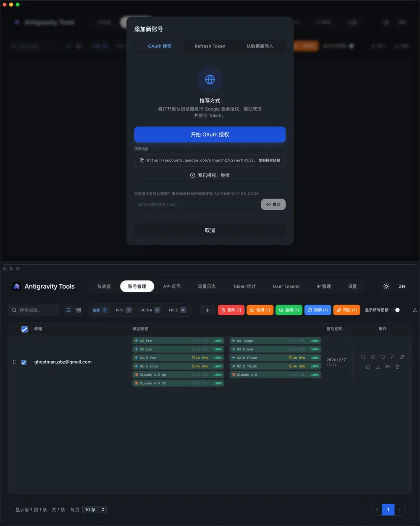Click the globe icon in the OAuth dialog

click(x=210, y=79)
